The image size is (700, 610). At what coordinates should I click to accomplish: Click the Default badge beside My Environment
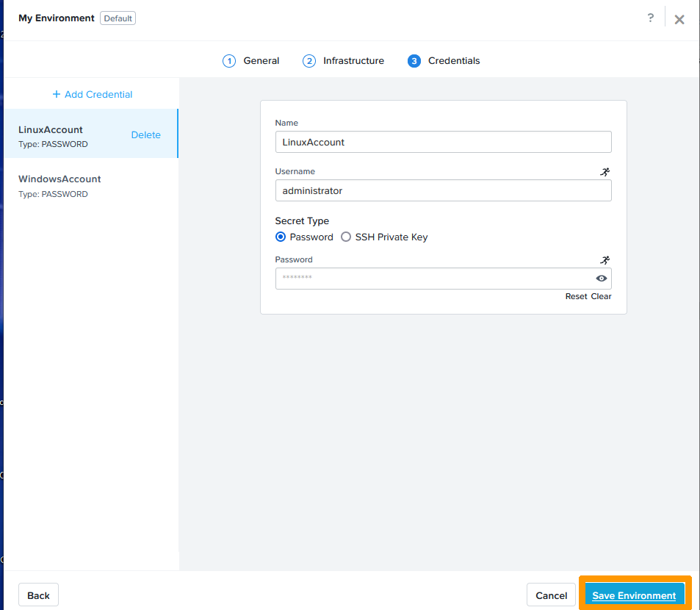117,18
